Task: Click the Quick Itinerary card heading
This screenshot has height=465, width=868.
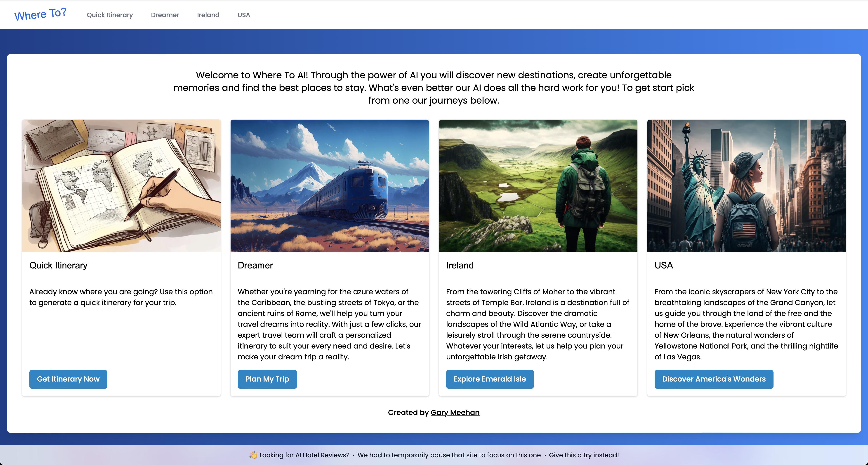Action: point(58,265)
